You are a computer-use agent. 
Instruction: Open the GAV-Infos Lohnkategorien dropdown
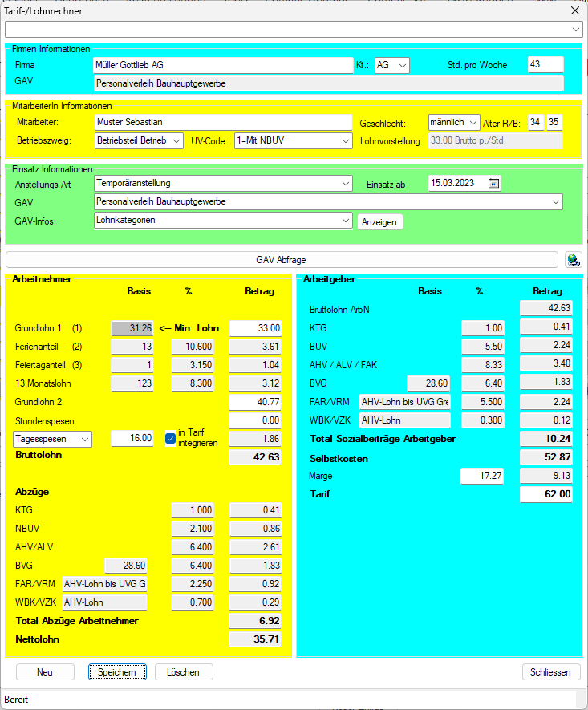pos(346,221)
